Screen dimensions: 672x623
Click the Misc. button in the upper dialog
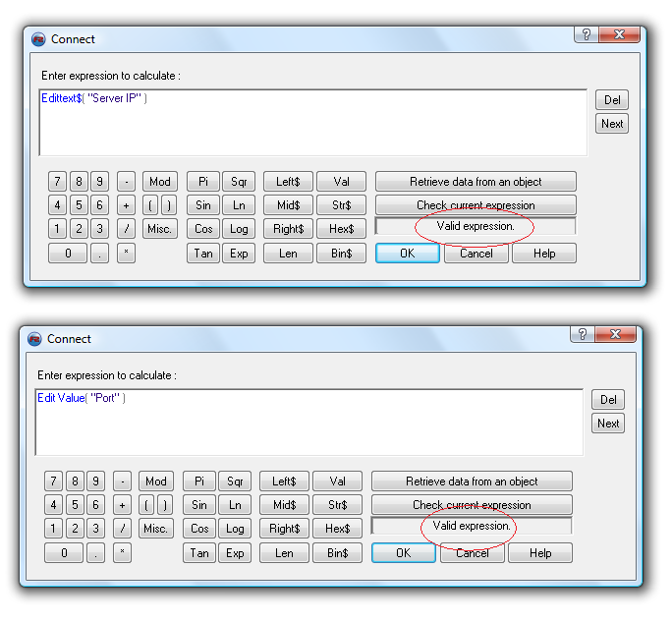(159, 229)
